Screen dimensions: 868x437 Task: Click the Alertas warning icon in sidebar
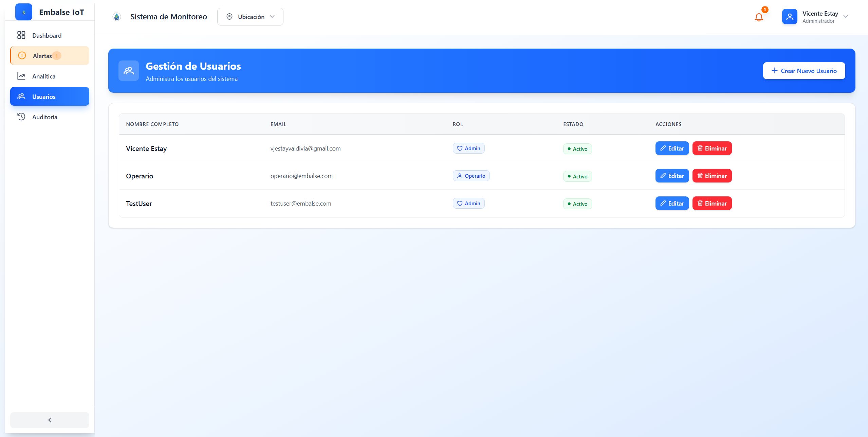pyautogui.click(x=22, y=55)
